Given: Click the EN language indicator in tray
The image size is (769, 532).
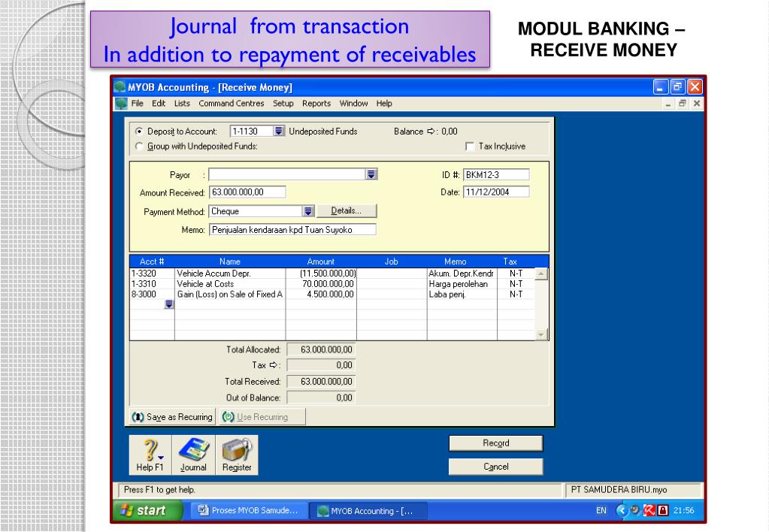Looking at the screenshot, I should (601, 510).
